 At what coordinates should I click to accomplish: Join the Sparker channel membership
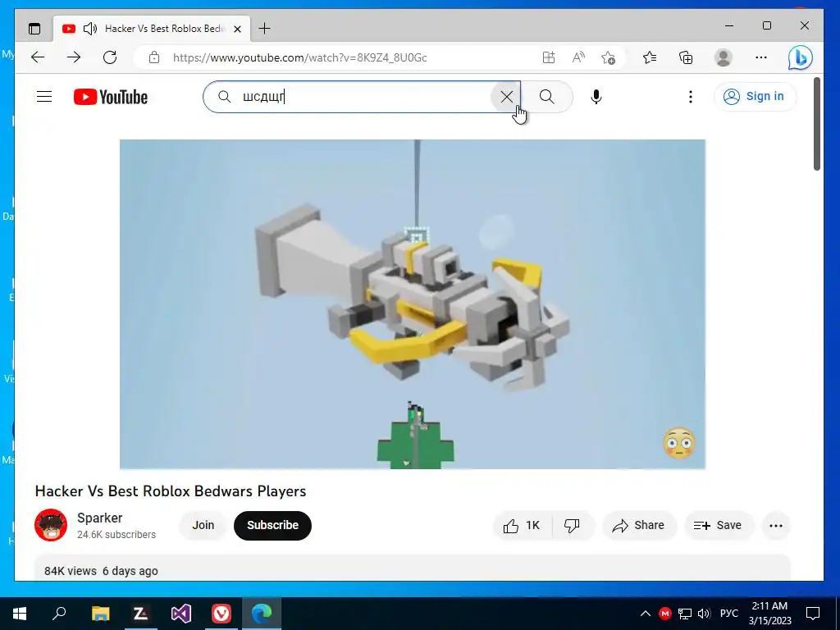click(x=203, y=526)
